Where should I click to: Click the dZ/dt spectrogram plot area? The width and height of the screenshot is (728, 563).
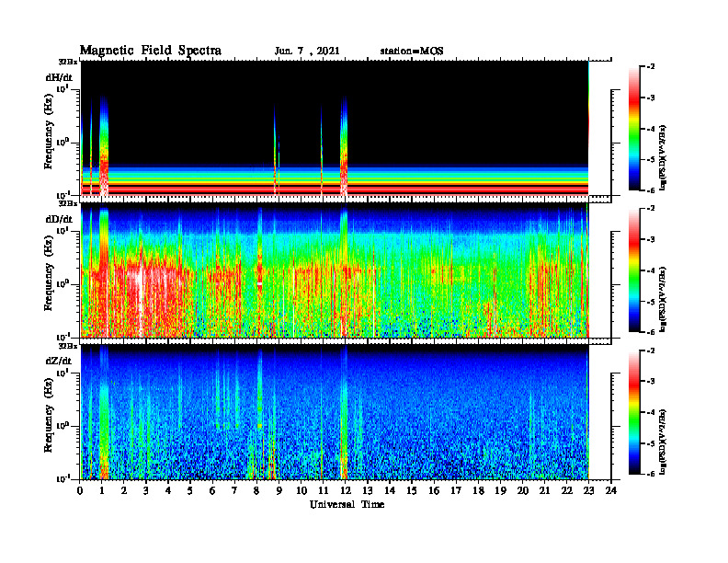(335, 412)
